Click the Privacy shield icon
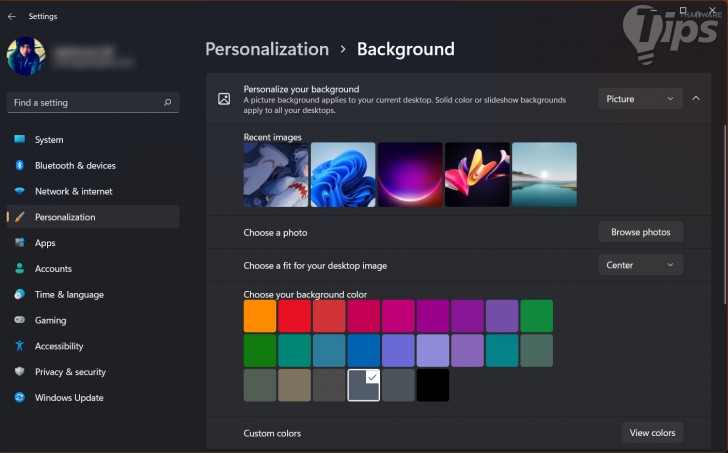Screen dimensions: 728x453 pos(20,371)
